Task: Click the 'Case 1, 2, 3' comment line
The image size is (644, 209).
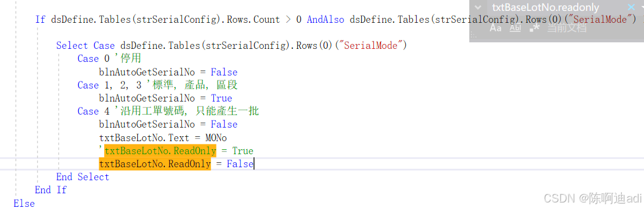Action: coord(158,85)
